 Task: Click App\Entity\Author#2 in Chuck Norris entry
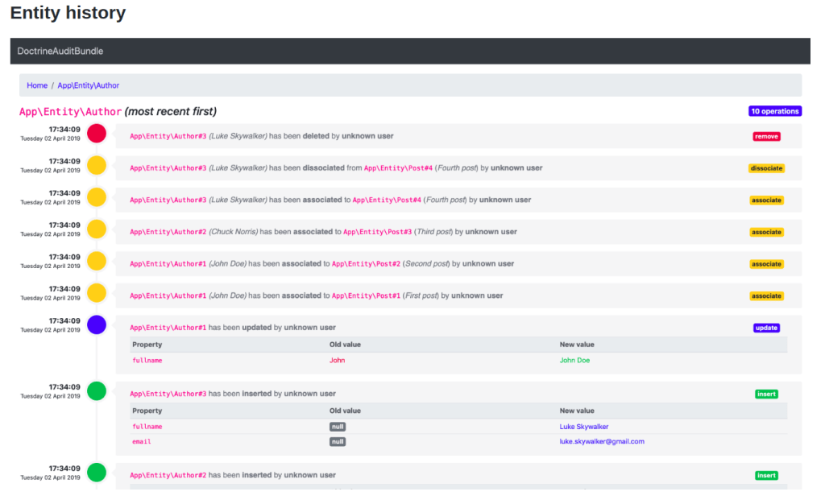(x=168, y=232)
